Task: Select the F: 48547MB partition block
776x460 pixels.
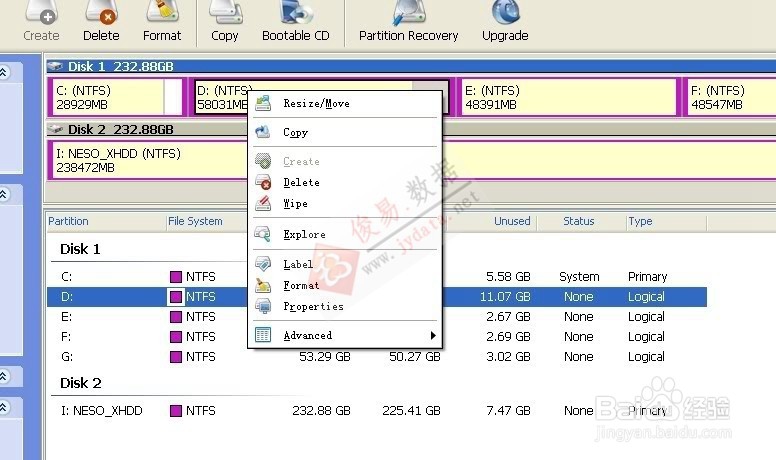Action: [x=730, y=97]
